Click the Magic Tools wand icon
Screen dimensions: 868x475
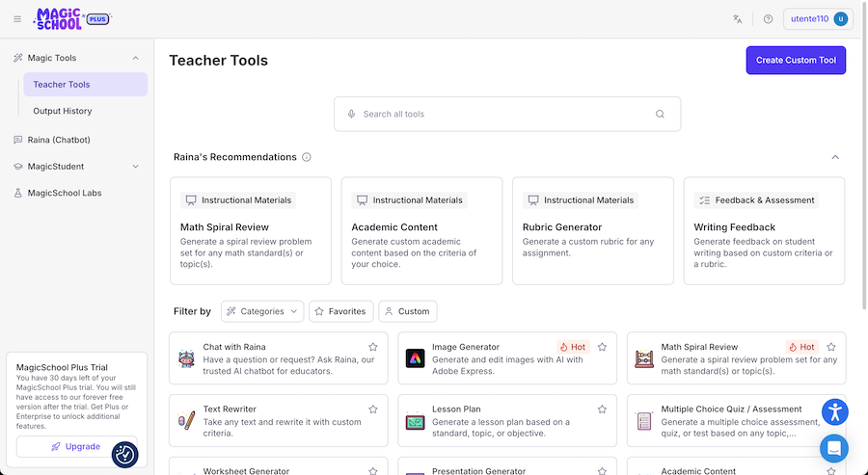[x=17, y=58]
